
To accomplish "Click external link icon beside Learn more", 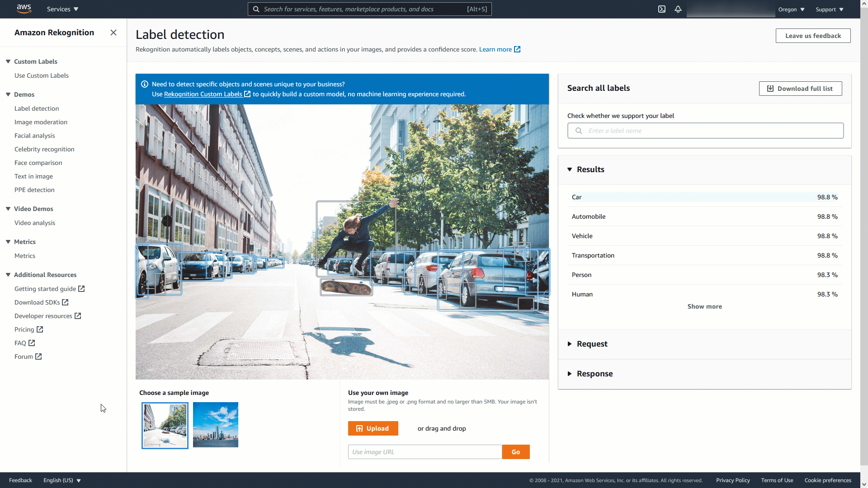I will pyautogui.click(x=517, y=49).
